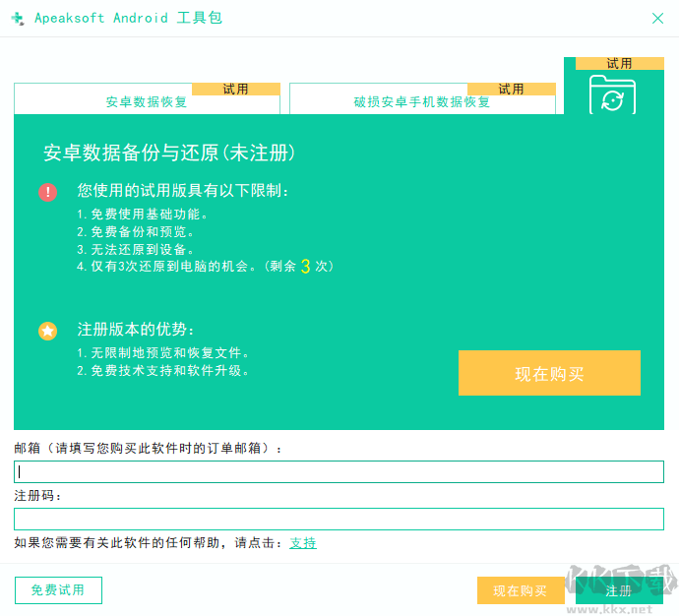
Task: Click the large 现在购买 button in green panel
Action: click(x=549, y=373)
